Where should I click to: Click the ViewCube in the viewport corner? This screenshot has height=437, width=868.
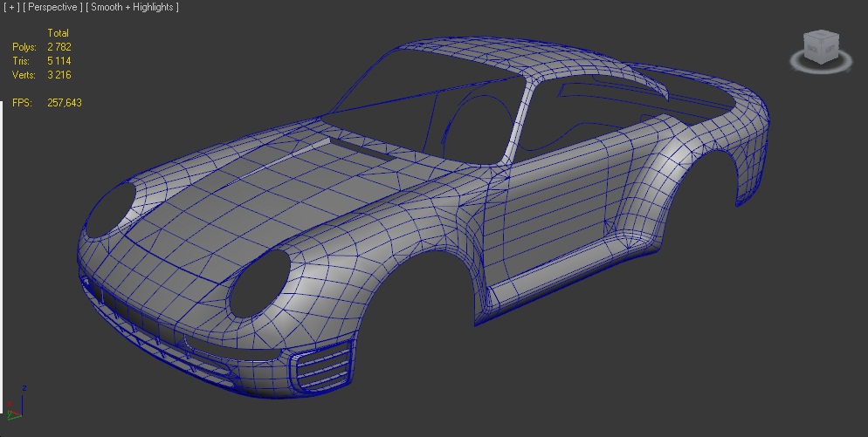821,47
